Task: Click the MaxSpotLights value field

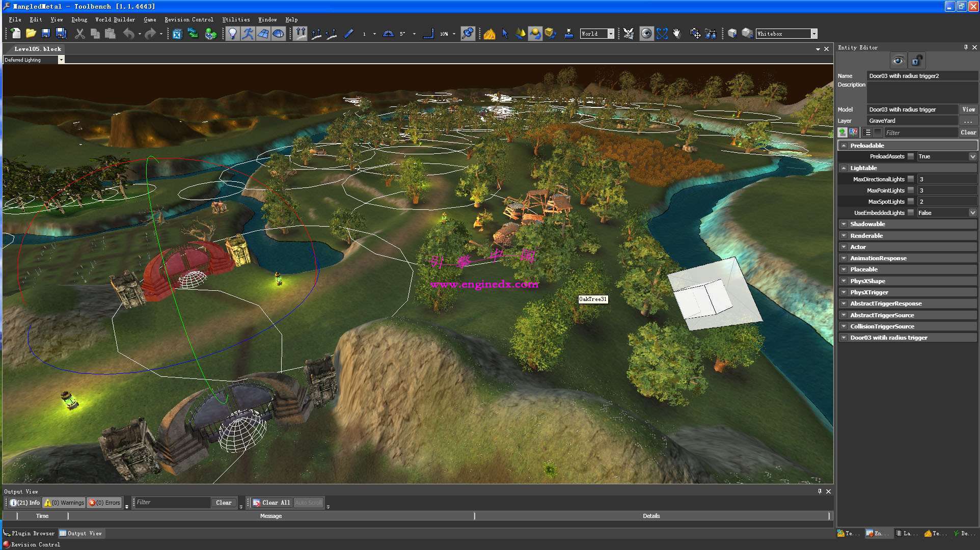Action: click(947, 202)
